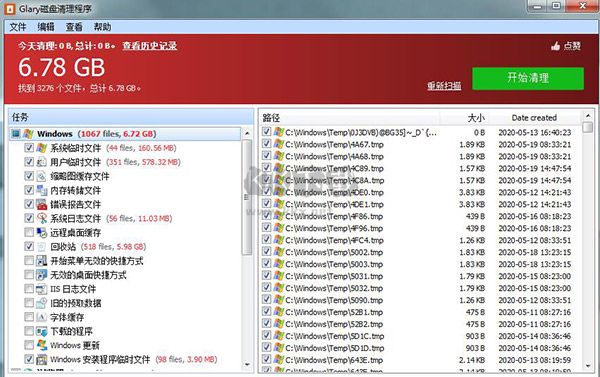Open the 查看 menu
600x377 pixels.
(74, 27)
